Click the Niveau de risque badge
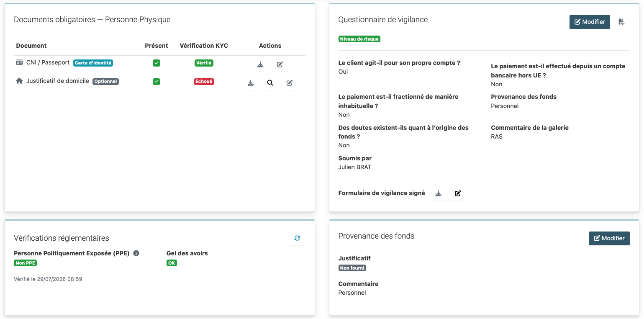Screen dimensions: 644x319 point(359,39)
